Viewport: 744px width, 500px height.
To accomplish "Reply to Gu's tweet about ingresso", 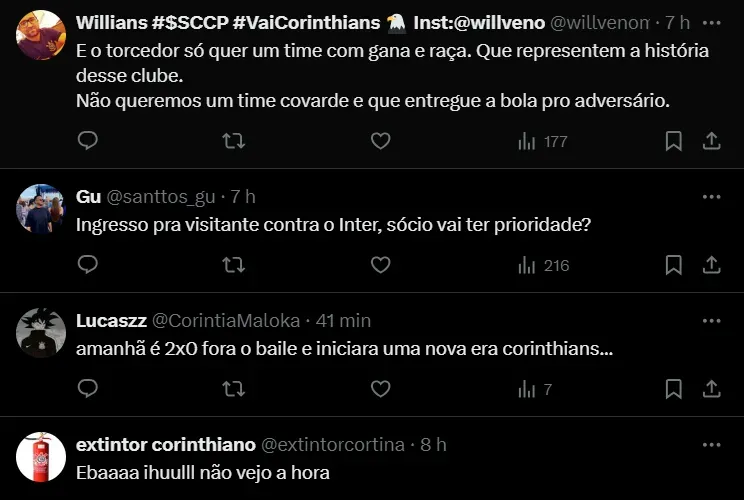I will [x=88, y=265].
